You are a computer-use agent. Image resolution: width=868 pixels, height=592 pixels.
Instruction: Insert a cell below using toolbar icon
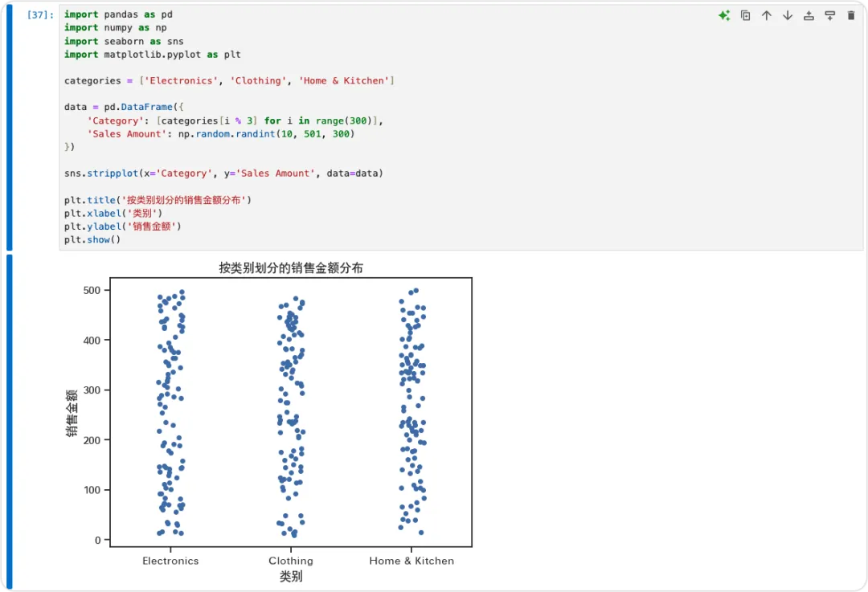829,15
